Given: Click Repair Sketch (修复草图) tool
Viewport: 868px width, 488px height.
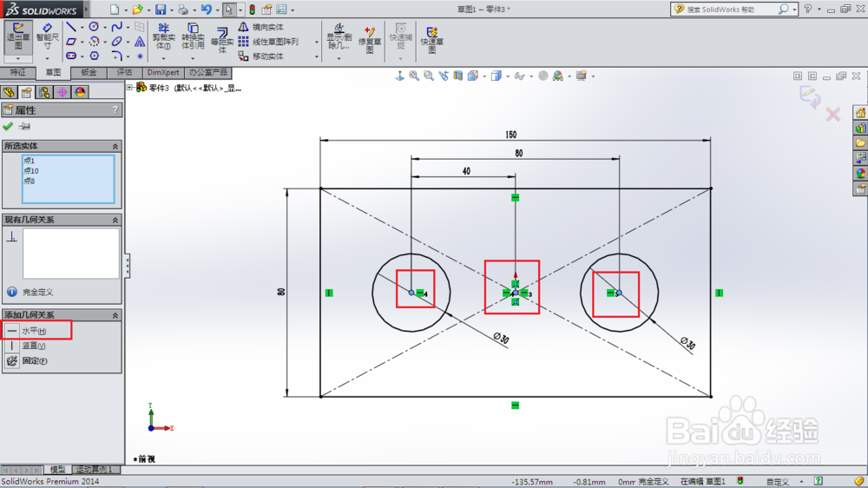Looking at the screenshot, I should (369, 39).
